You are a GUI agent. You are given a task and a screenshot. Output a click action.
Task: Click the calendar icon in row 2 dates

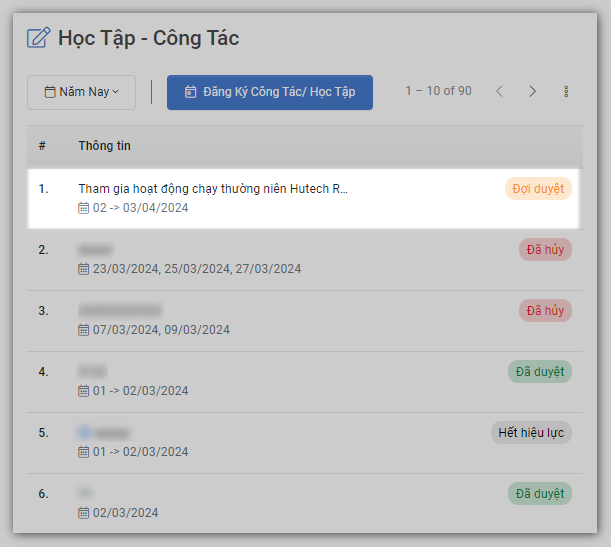pyautogui.click(x=84, y=269)
